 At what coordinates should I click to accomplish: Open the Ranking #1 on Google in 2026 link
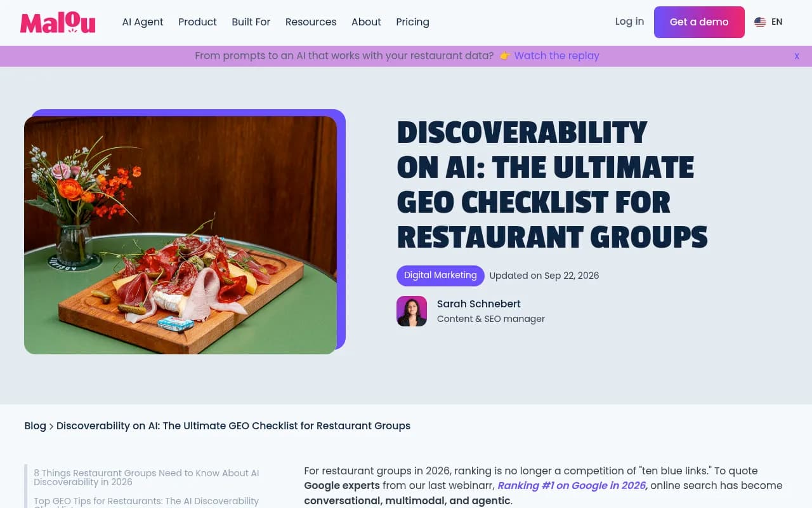point(572,486)
